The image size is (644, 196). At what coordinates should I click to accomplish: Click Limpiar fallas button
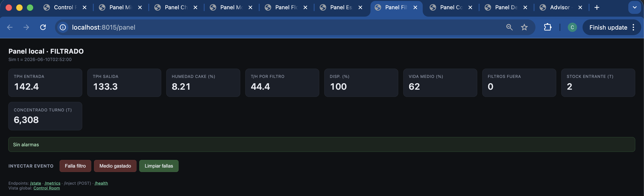pyautogui.click(x=159, y=166)
